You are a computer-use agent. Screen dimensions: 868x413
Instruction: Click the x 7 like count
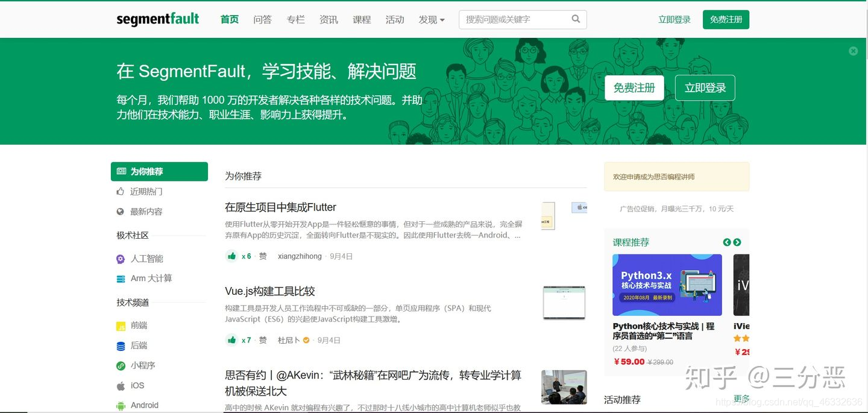247,340
